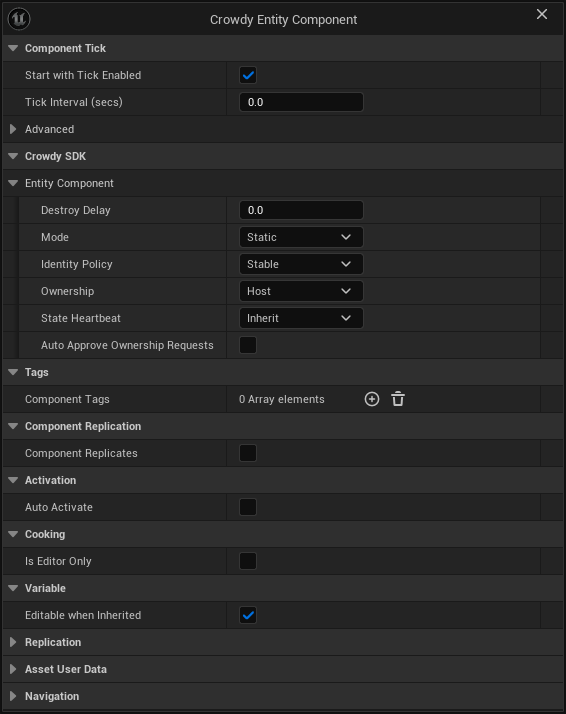Image resolution: width=566 pixels, height=714 pixels.
Task: Collapse the Crowdy SDK category
Action: pos(13,156)
